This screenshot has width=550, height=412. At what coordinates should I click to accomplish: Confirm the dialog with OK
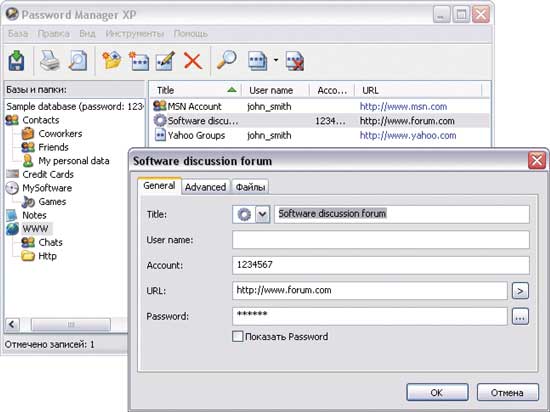tap(437, 392)
